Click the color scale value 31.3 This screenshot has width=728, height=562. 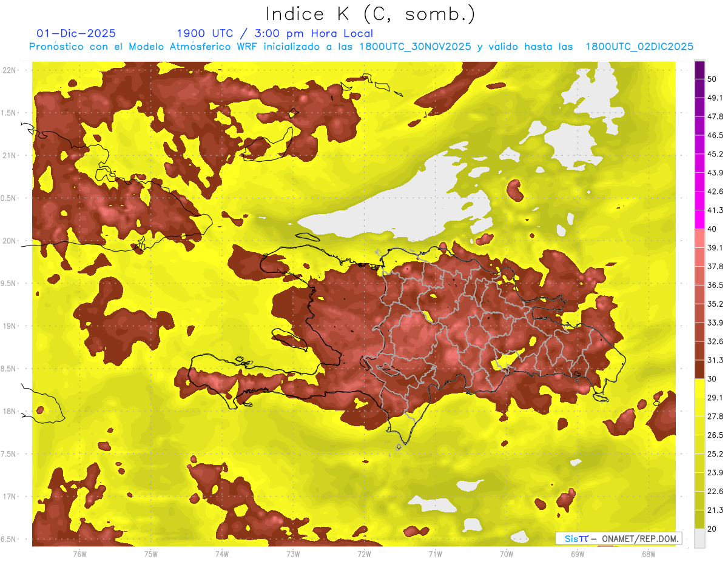pyautogui.click(x=716, y=360)
